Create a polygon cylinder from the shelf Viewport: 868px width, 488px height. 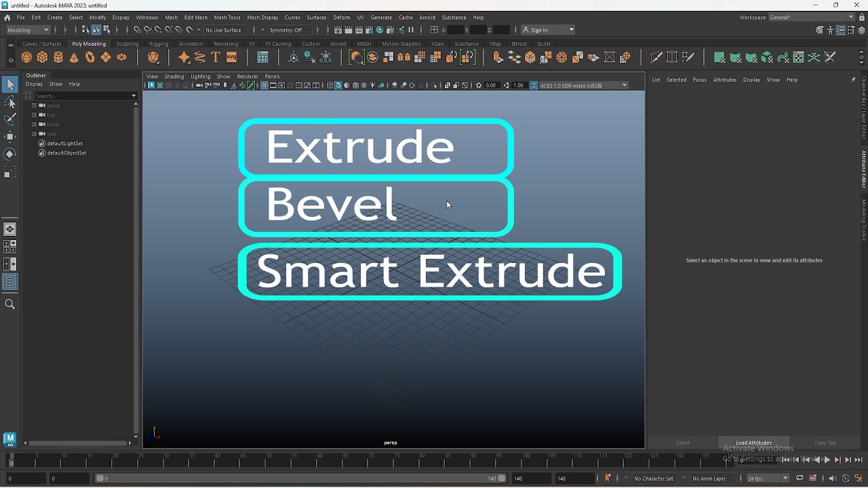coord(58,58)
